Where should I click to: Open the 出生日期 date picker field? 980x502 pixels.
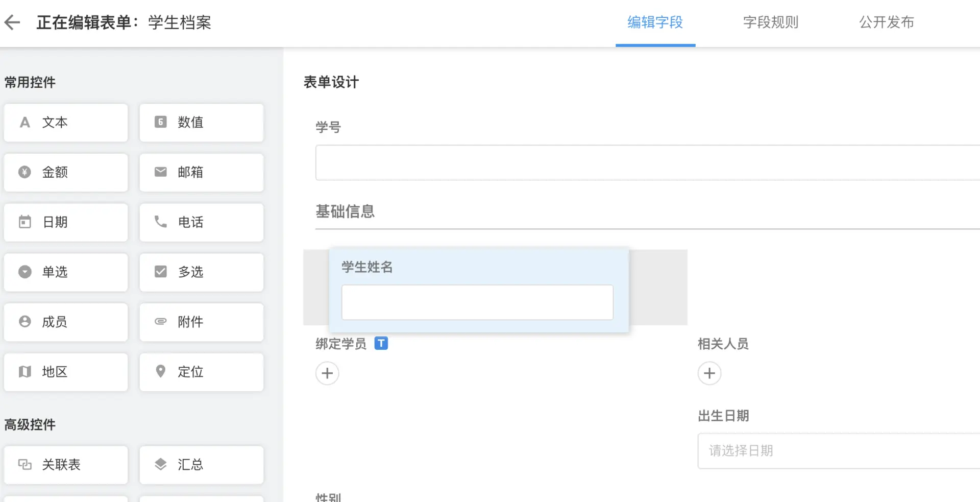tap(837, 451)
